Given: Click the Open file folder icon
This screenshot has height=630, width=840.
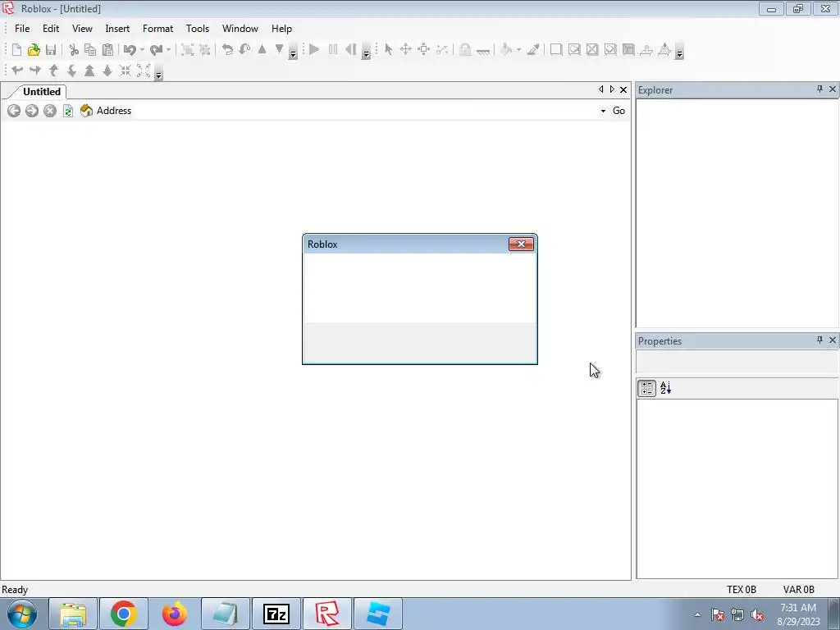Looking at the screenshot, I should point(34,50).
